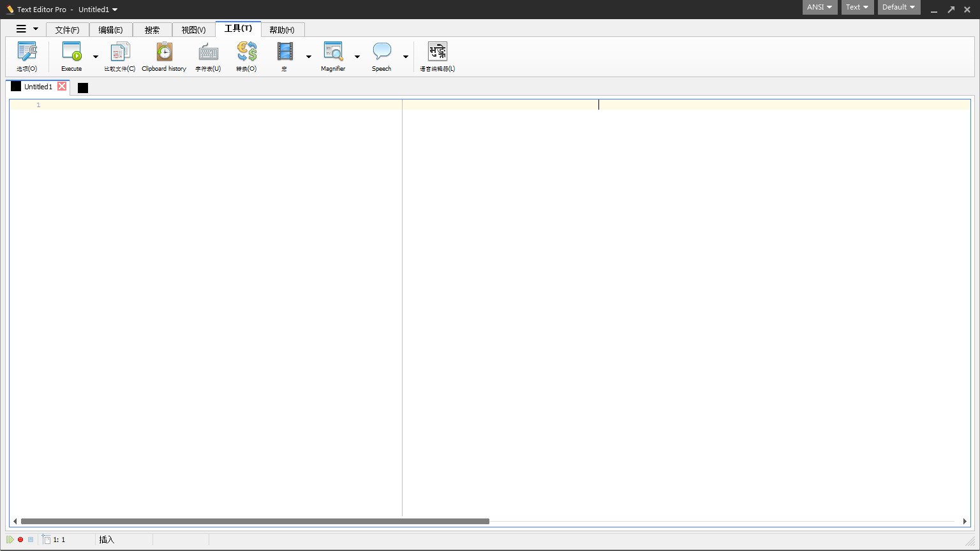The image size is (980, 551).
Task: Switch to the 视图(V) tab
Action: [x=193, y=30]
